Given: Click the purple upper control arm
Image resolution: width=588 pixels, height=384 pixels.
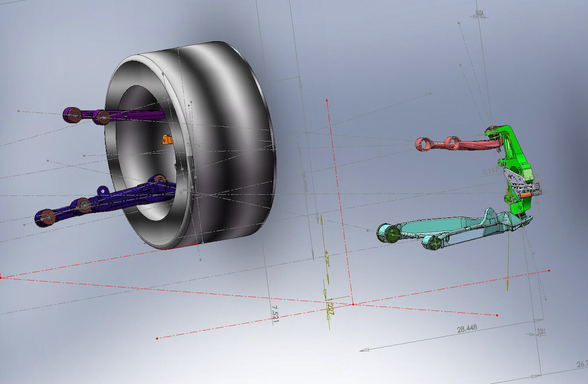Looking at the screenshot, I should coord(132,116).
